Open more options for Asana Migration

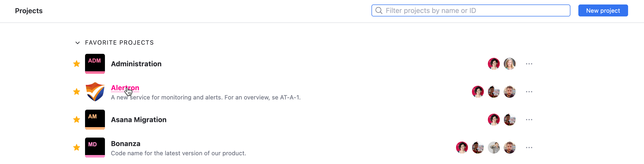pos(529,119)
